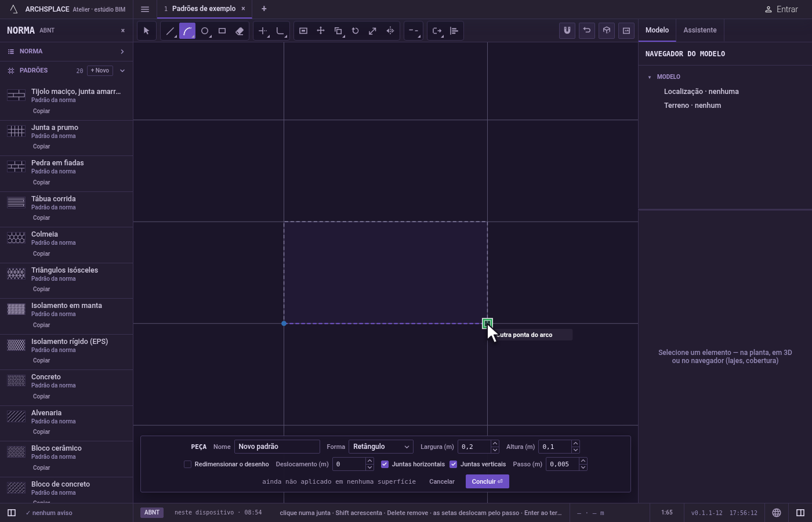Click the Cancelar button

pos(442,481)
